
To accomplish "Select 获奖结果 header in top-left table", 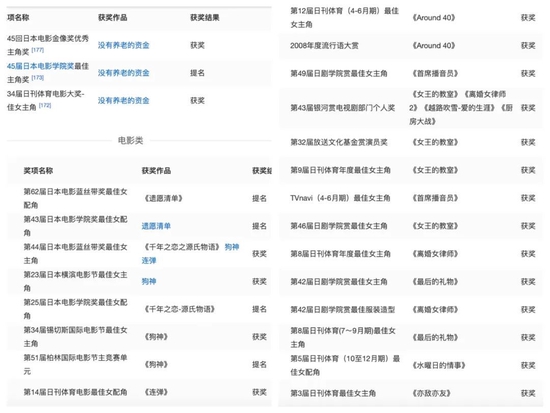I will pos(205,18).
